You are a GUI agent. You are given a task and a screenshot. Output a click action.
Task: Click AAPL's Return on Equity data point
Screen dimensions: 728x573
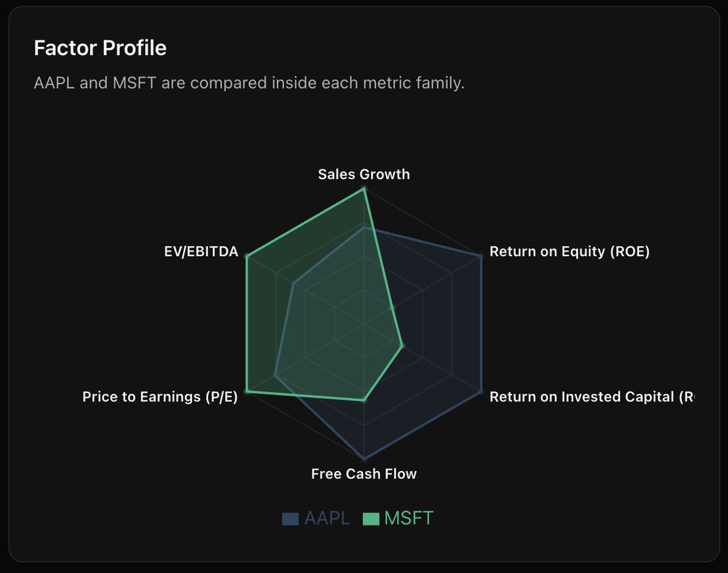click(x=481, y=257)
